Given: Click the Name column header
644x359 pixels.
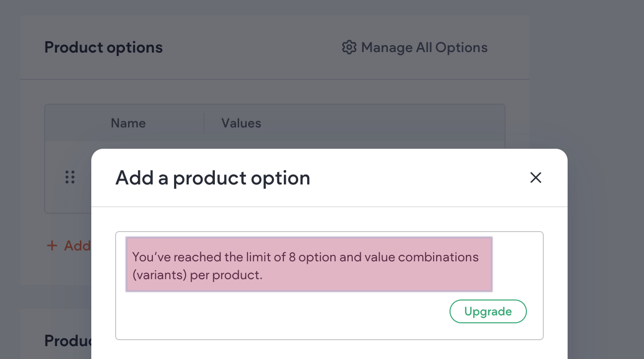Looking at the screenshot, I should pos(128,123).
